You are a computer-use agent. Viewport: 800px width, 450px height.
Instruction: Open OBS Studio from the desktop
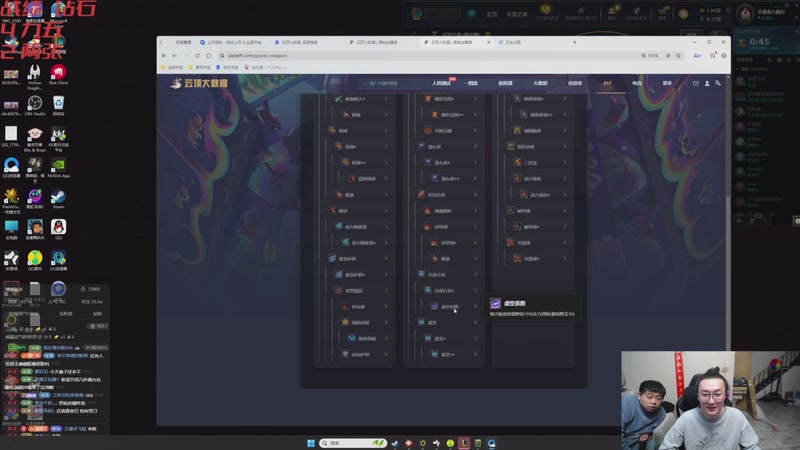(x=35, y=105)
